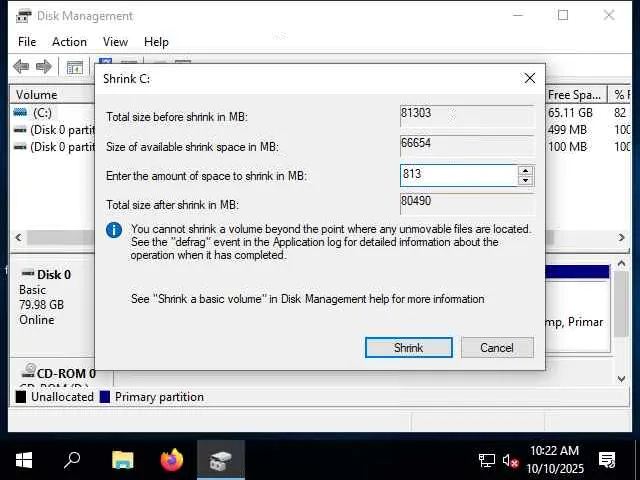Viewport: 640px width, 480px height.
Task: Click the blue information icon in the dialog
Action: [x=114, y=230]
